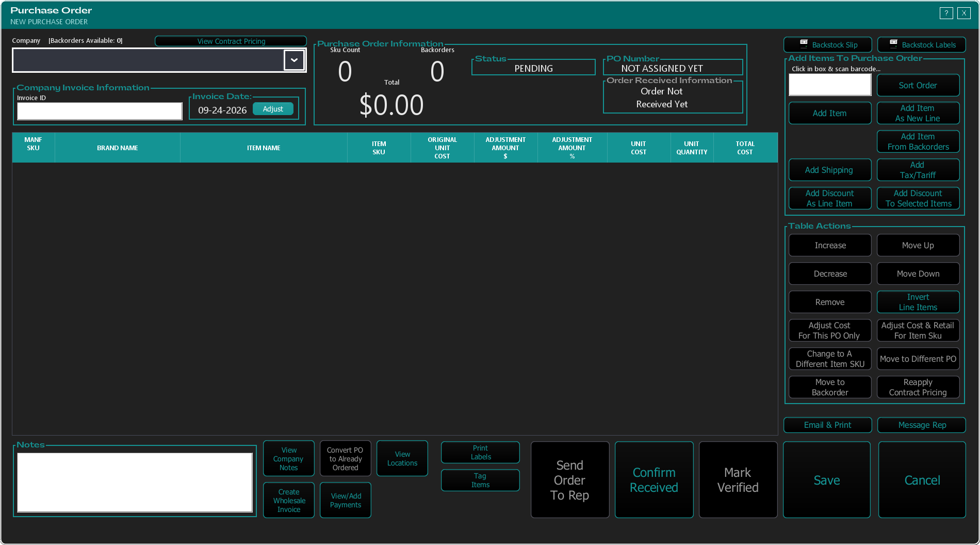Click the $0.00 total amount
The width and height of the screenshot is (980, 545).
391,105
